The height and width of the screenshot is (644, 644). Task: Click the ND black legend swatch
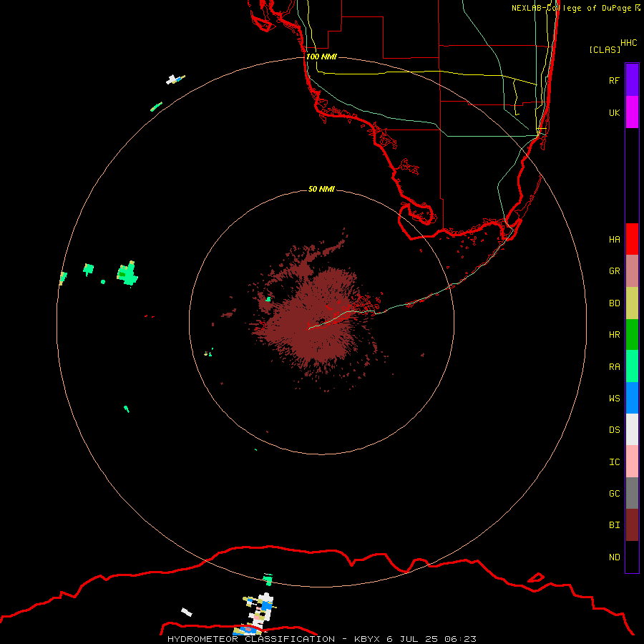pyautogui.click(x=632, y=557)
